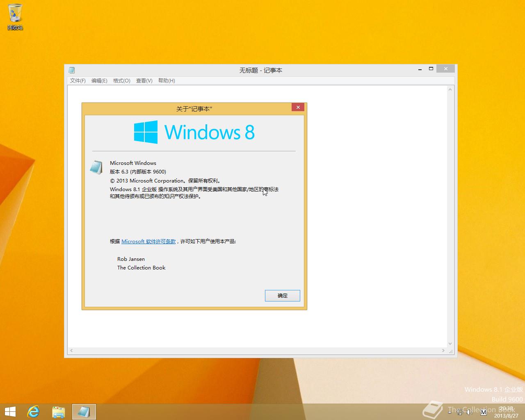Open network status tray icon

pos(460,412)
